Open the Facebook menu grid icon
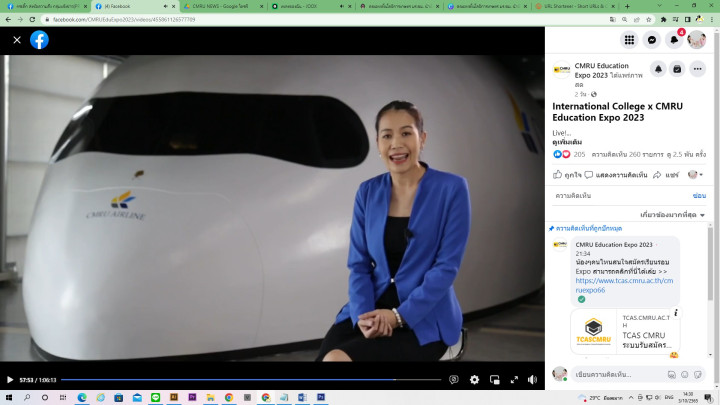 (629, 40)
